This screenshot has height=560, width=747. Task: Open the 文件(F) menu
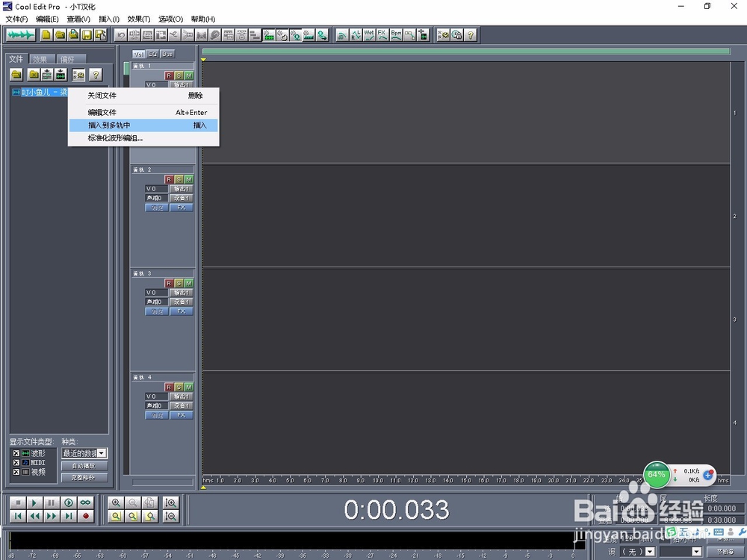point(16,19)
